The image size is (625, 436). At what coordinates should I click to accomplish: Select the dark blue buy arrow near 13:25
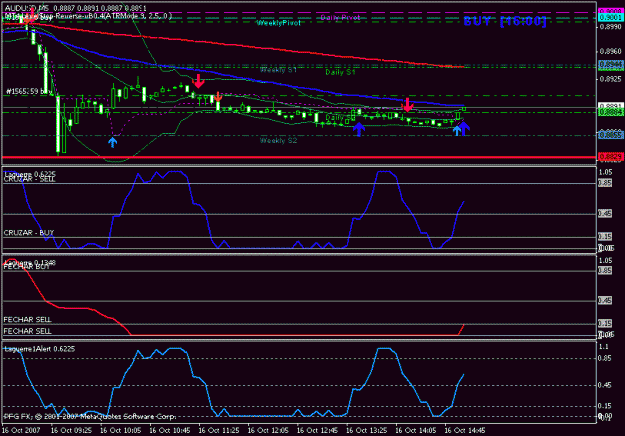pyautogui.click(x=359, y=129)
